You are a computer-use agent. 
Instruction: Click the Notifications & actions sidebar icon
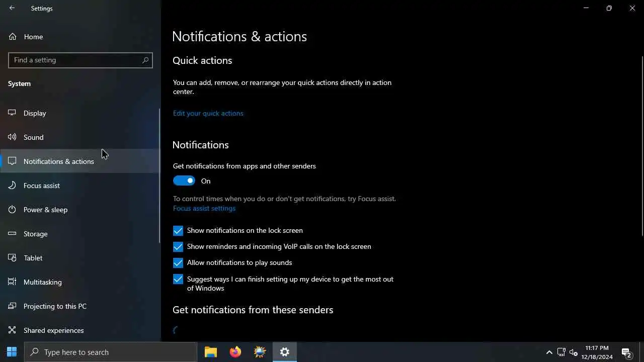[x=12, y=161]
